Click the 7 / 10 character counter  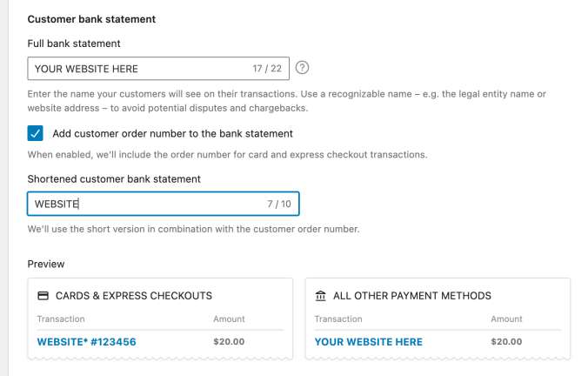(279, 205)
